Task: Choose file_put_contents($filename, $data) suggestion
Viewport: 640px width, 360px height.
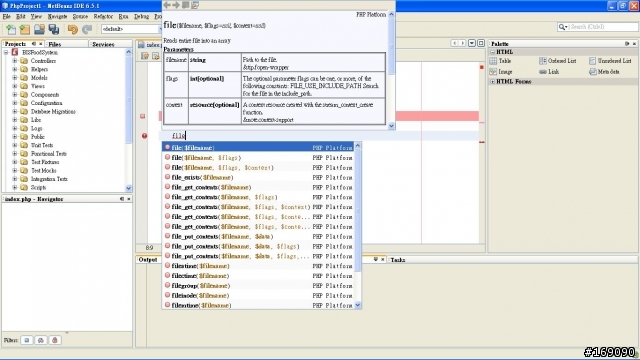Action: (258, 237)
